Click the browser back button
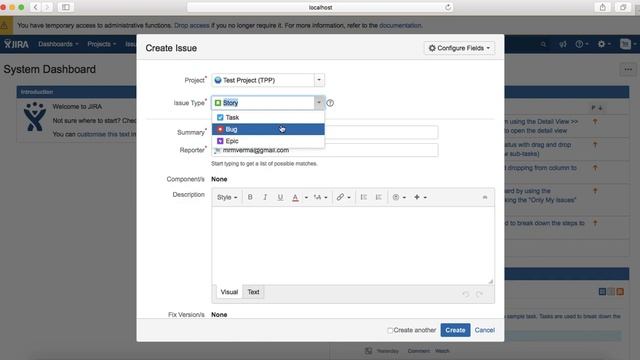The image size is (640, 360). click(x=36, y=7)
